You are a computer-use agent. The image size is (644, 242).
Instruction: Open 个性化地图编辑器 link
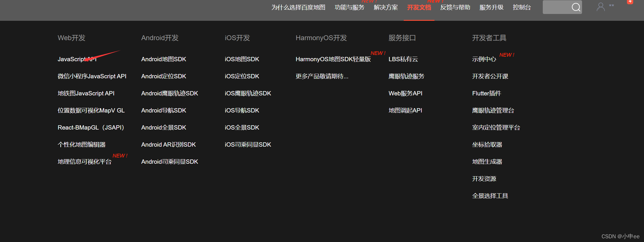[82, 145]
